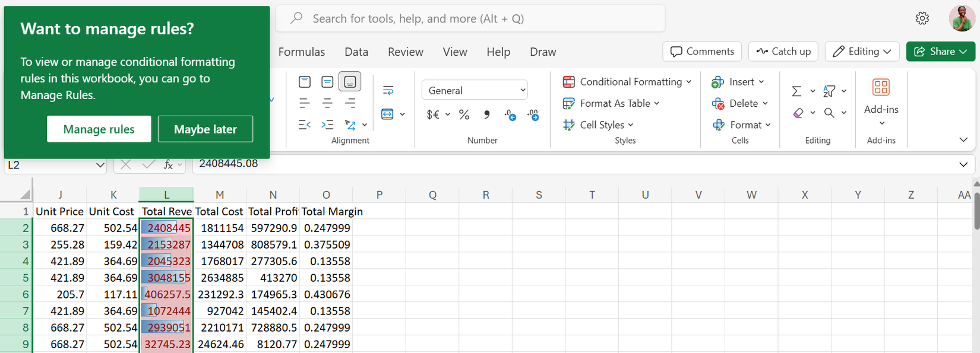Expand the formula bar with chevron
The height and width of the screenshot is (353, 980).
click(x=963, y=164)
